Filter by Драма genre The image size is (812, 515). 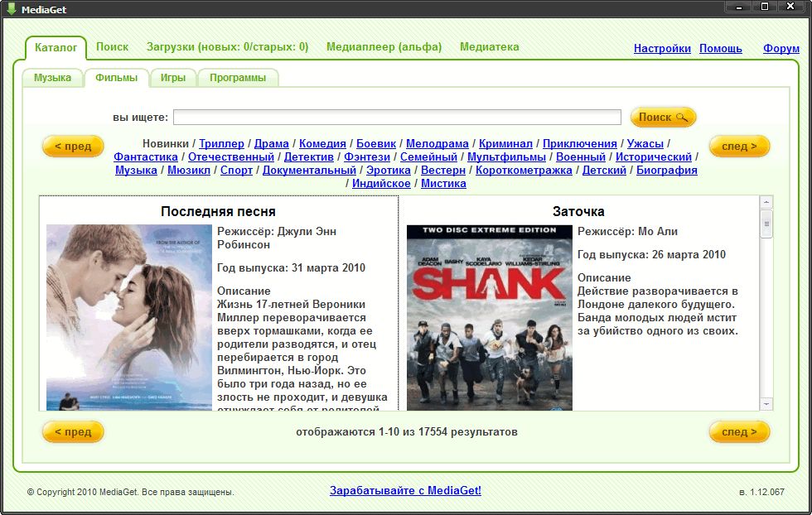(272, 144)
